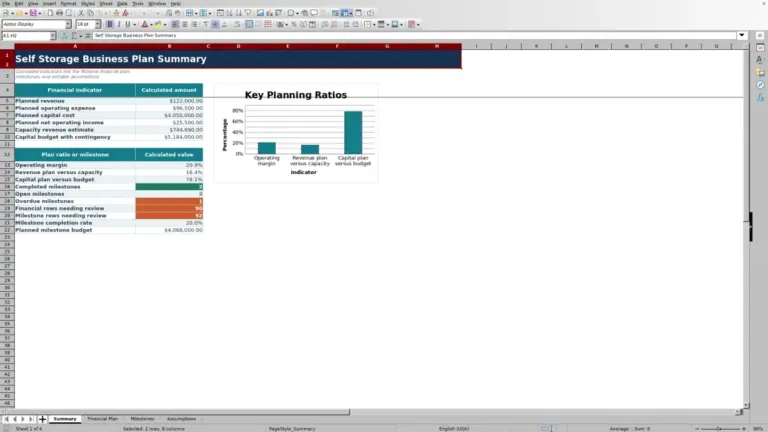768x432 pixels.
Task: Toggle merge and center cells
Action: tap(249, 24)
